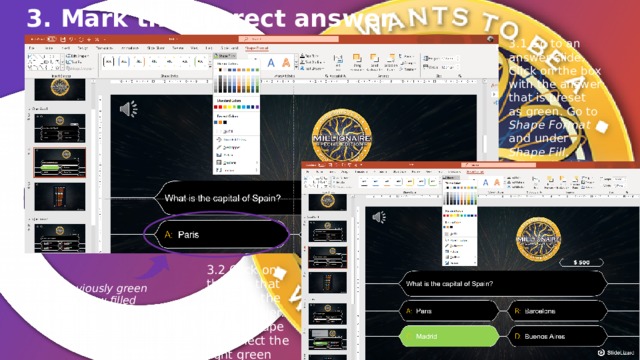640x360 pixels.
Task: Select the highlighted thumbnail with green answer beside the circled-Paris slide
Action: [60, 162]
